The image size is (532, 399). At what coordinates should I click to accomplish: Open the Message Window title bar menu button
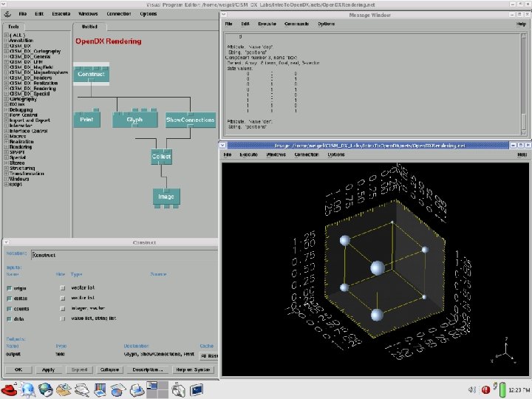tap(224, 15)
